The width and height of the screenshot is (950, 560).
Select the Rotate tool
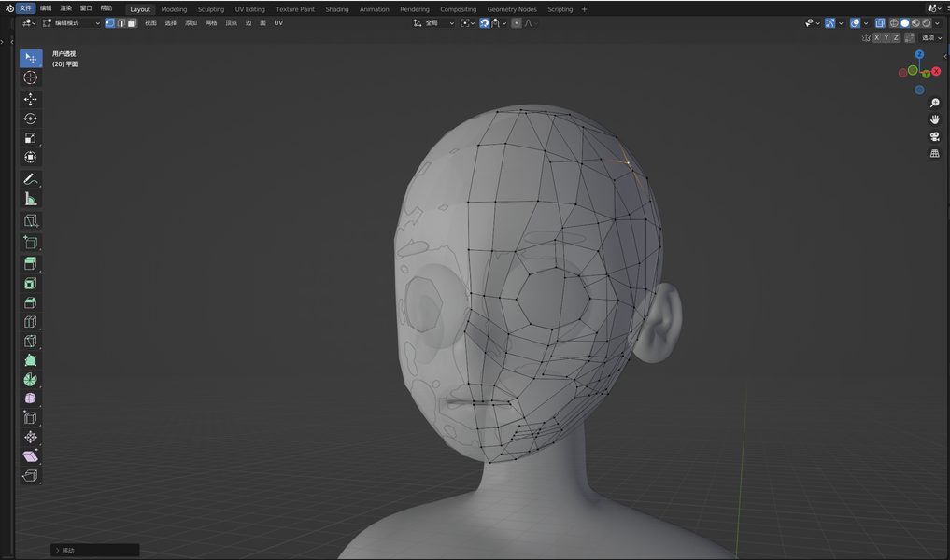31,119
